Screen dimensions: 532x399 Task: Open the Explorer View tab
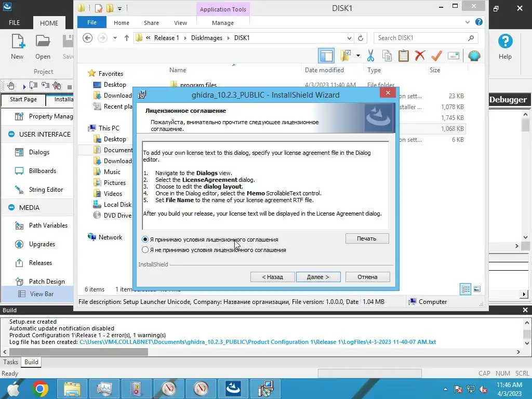click(180, 23)
